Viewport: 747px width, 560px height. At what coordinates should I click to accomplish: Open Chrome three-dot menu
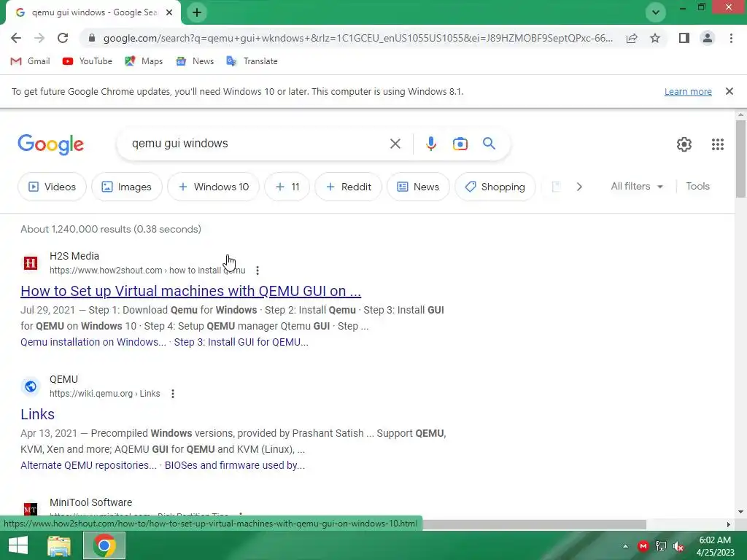click(x=731, y=38)
